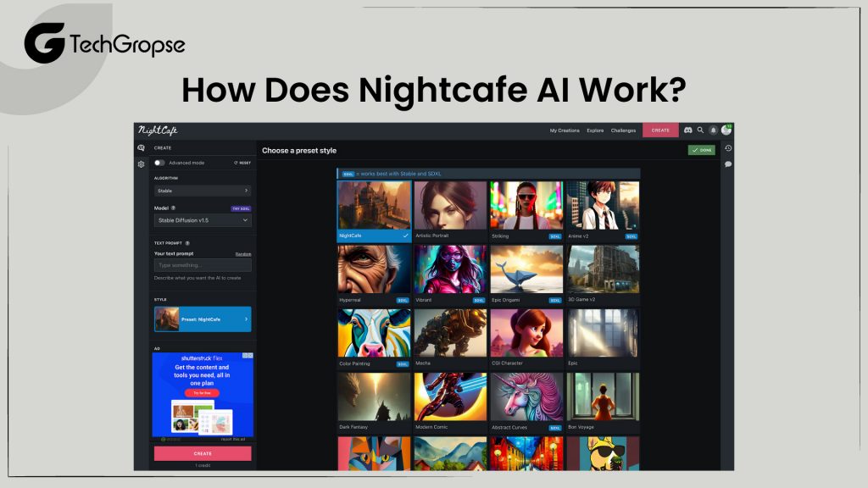Open the Stable Diffusion v1.5 model dropdown
This screenshot has height=488, width=868.
[x=202, y=220]
